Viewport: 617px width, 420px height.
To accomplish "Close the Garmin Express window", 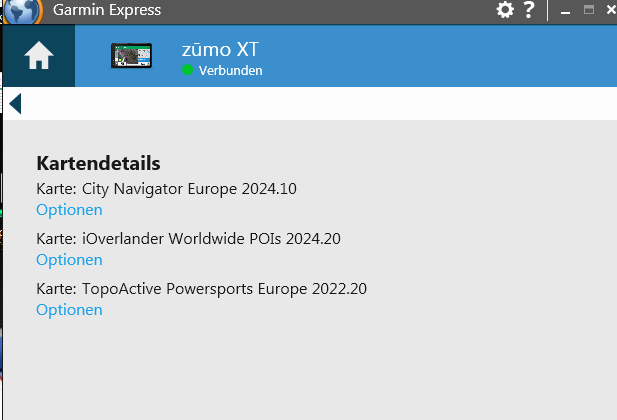I will coord(610,10).
